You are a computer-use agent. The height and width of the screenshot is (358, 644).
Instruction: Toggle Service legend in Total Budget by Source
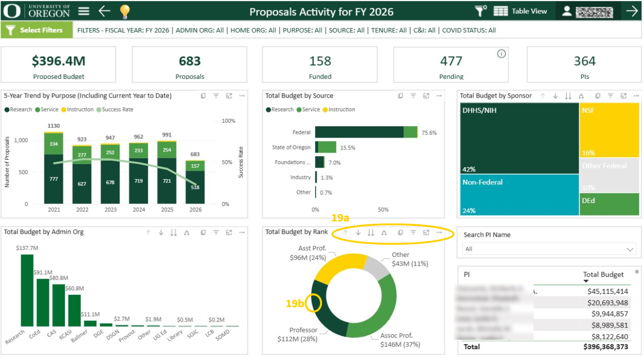[308, 109]
